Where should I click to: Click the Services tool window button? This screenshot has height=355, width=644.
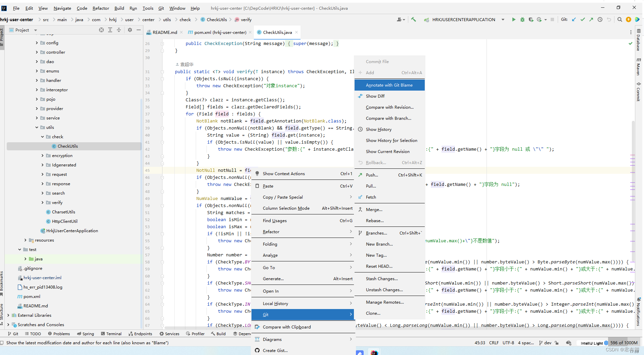(x=170, y=334)
